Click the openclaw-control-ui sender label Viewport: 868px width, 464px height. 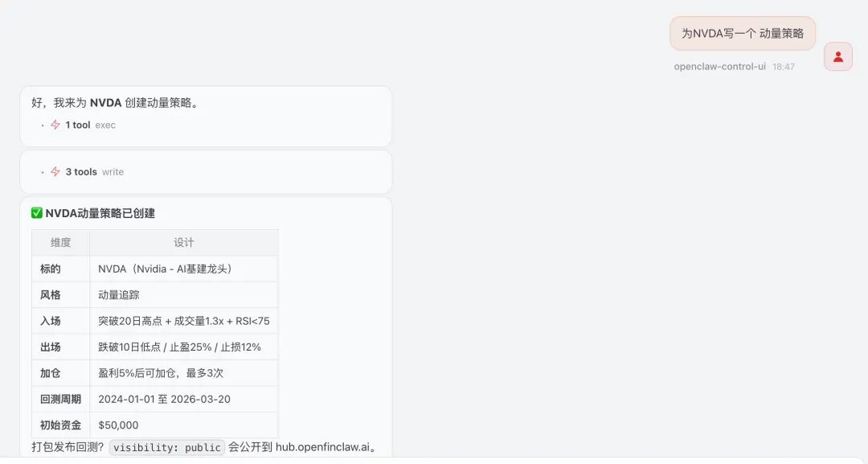[719, 67]
